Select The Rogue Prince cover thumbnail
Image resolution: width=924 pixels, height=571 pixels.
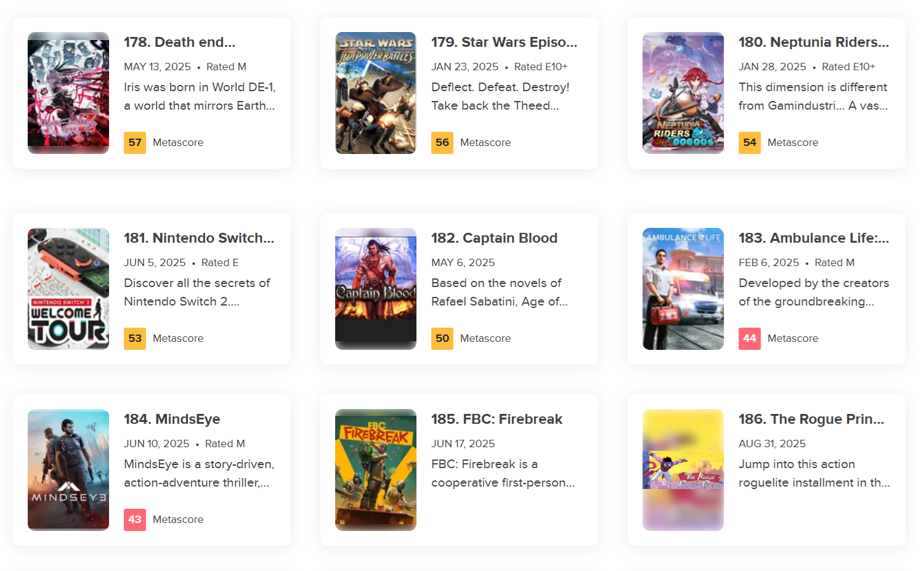click(683, 470)
